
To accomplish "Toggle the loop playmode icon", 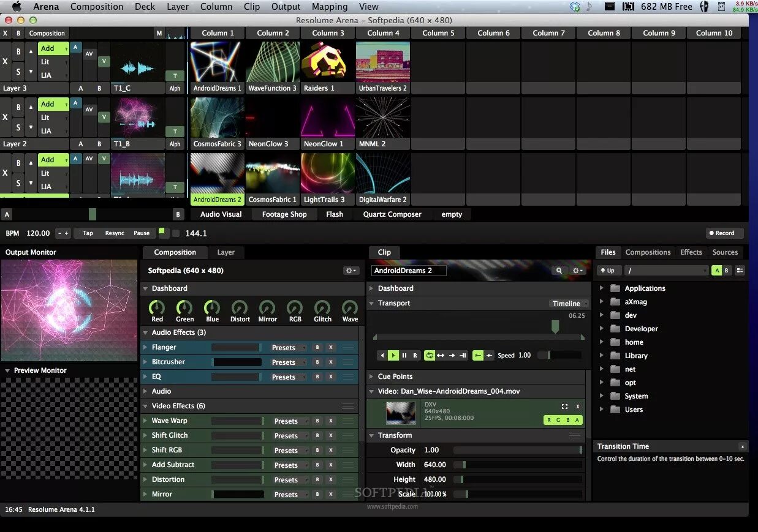I will tap(430, 355).
